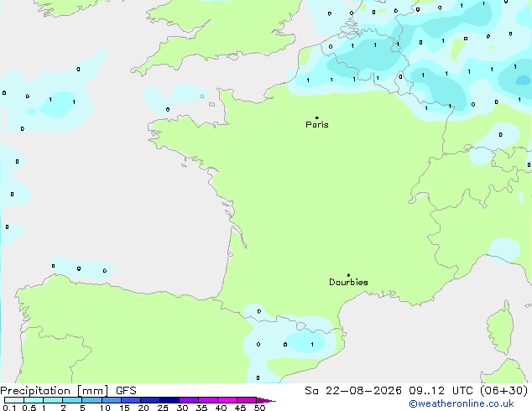Pick the 35–40 mm legend swatch

(208, 400)
